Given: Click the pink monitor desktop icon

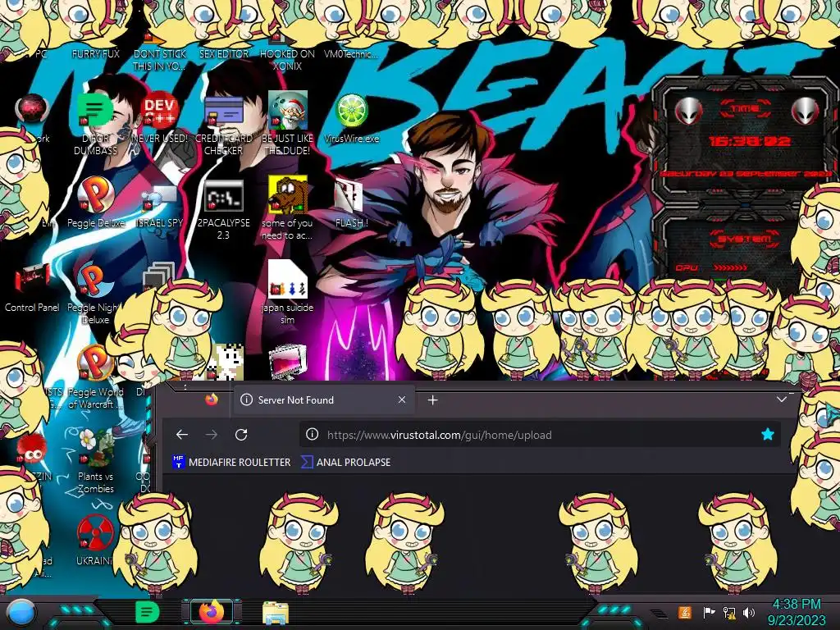Looking at the screenshot, I should coord(288,362).
